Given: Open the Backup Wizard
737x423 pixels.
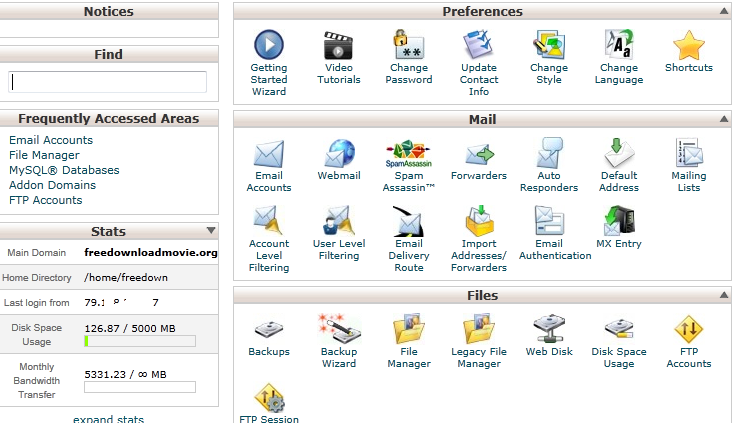Looking at the screenshot, I should coord(338,328).
